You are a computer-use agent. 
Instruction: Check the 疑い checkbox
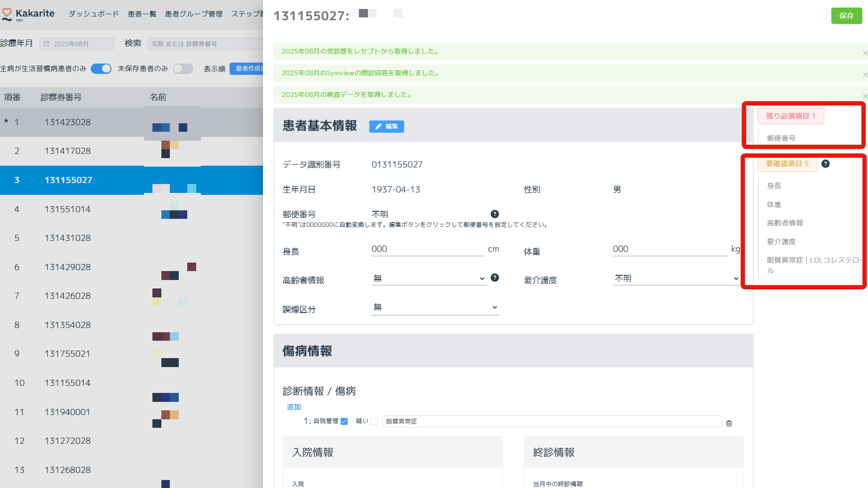click(374, 421)
